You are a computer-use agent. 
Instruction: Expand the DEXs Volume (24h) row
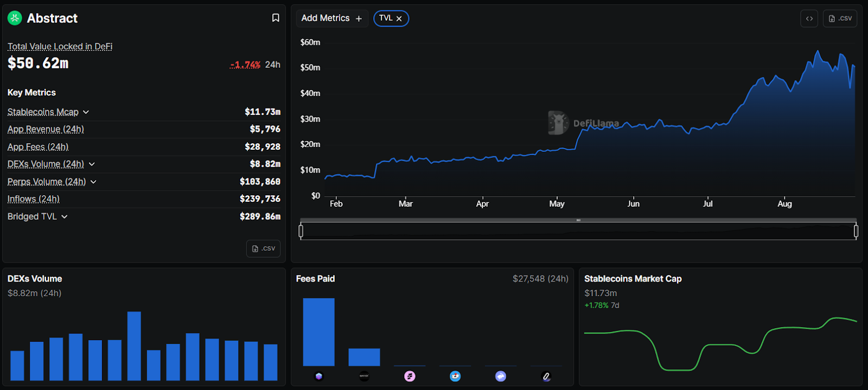(x=92, y=164)
